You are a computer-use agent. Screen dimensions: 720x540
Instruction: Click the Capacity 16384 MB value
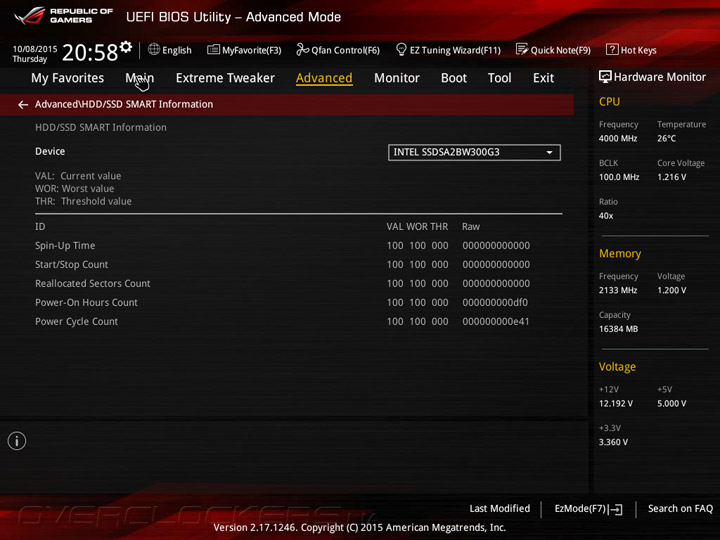tap(618, 329)
